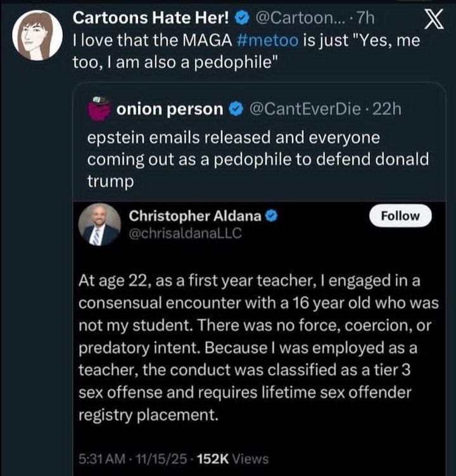Click Christopher Aldana's verified checkmark

pyautogui.click(x=270, y=216)
